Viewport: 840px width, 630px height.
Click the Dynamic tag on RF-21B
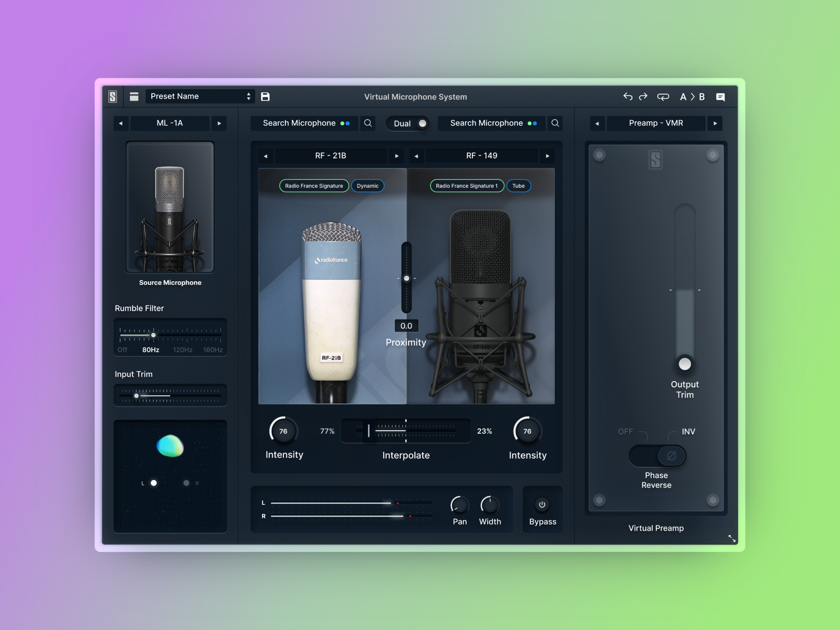[x=367, y=186]
